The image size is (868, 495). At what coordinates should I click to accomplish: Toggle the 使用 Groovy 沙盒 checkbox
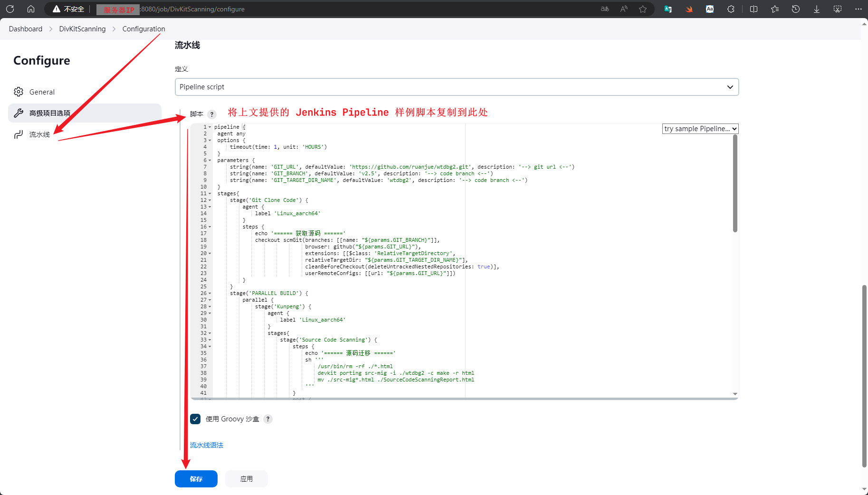[195, 419]
